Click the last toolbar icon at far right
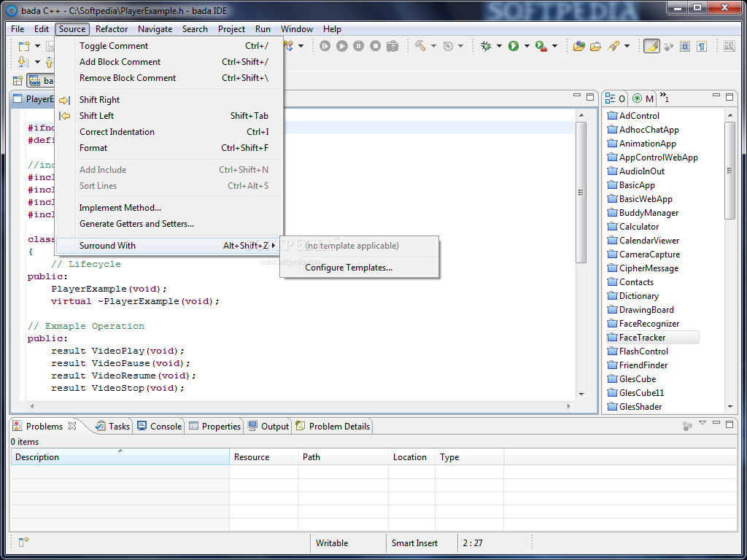This screenshot has height=560, width=747. tap(729, 46)
